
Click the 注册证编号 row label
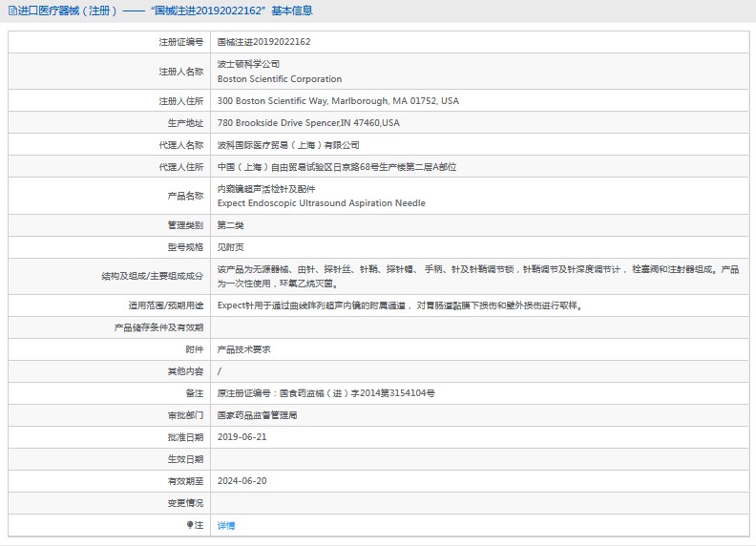[x=181, y=42]
